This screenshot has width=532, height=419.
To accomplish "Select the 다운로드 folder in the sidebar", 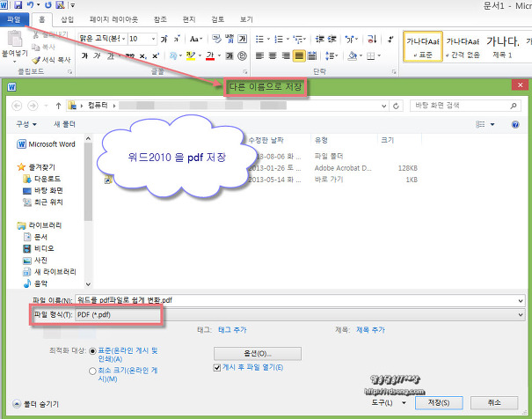I will click(46, 178).
